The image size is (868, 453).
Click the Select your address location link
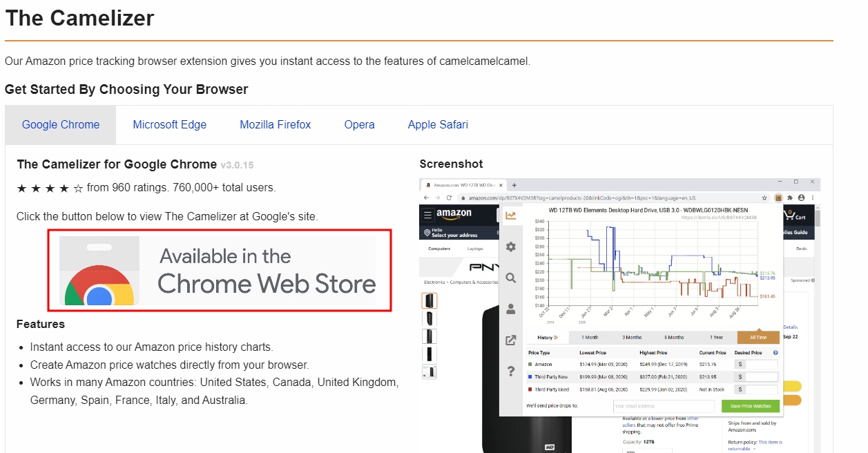tap(454, 235)
